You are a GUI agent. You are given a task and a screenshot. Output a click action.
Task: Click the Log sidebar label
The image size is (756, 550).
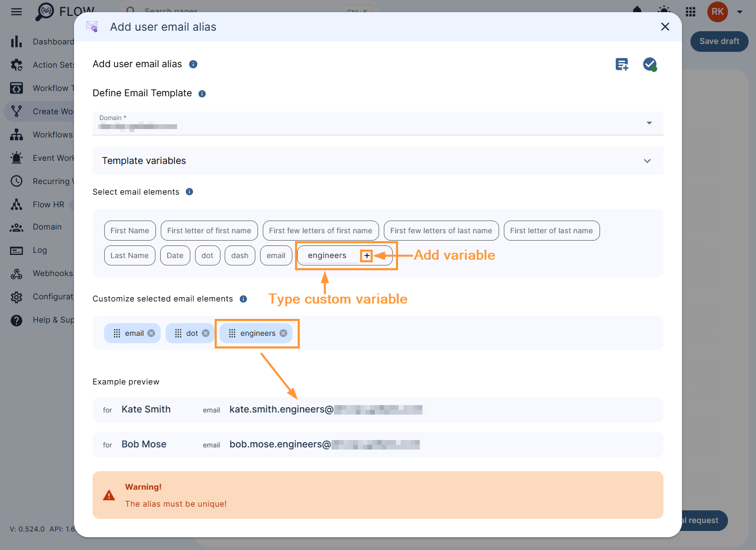(40, 250)
